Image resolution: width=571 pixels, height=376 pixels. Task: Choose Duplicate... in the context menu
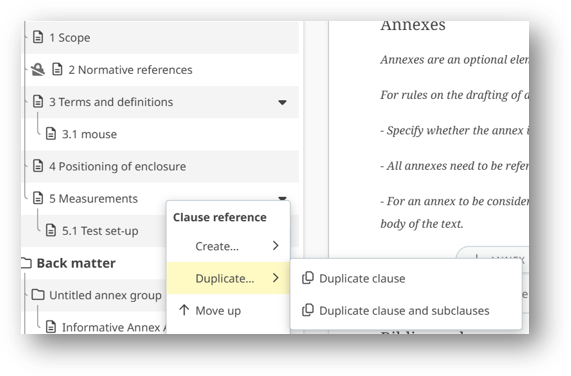[x=228, y=278]
